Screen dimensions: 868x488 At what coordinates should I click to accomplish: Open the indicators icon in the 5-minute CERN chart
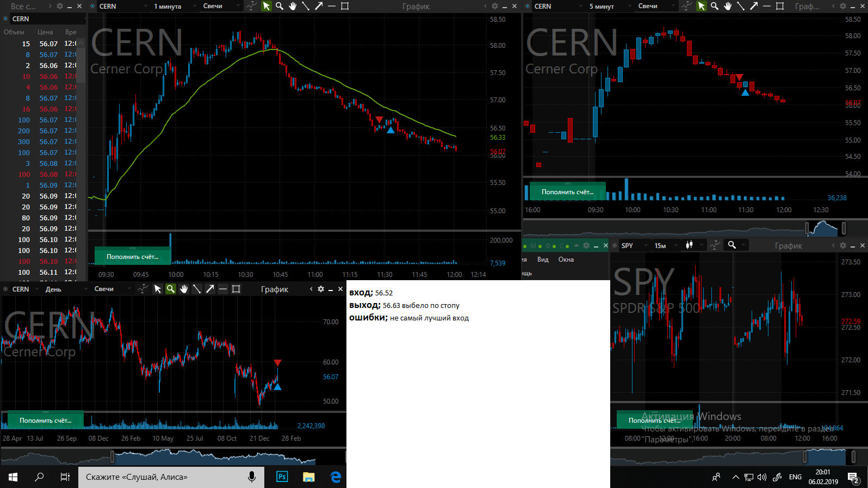pyautogui.click(x=687, y=6)
